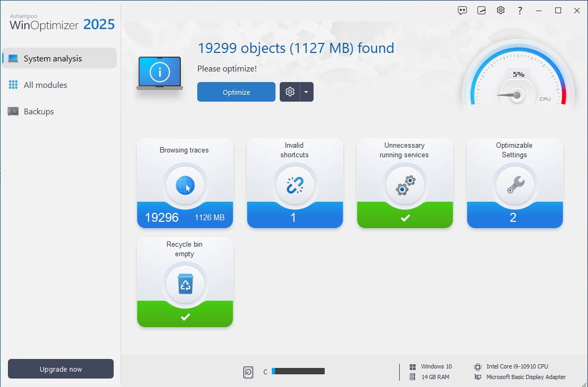
Task: Click the 5% CPU readout
Action: click(x=518, y=74)
